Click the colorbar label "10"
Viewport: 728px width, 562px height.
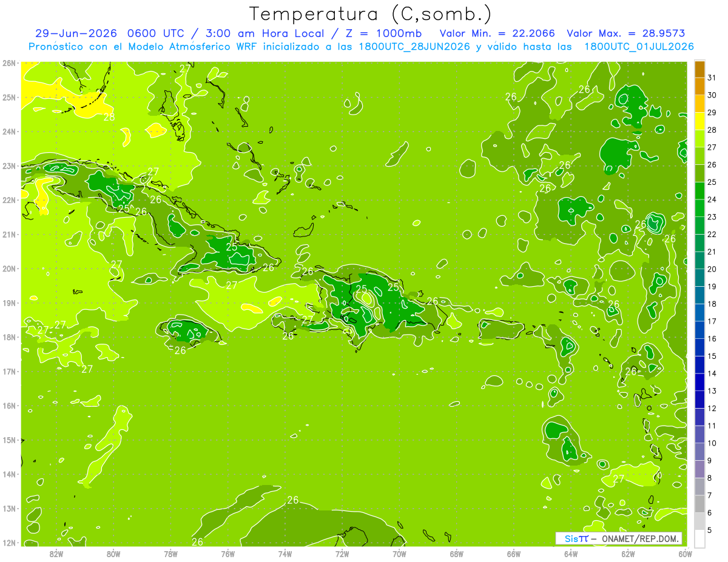[712, 443]
